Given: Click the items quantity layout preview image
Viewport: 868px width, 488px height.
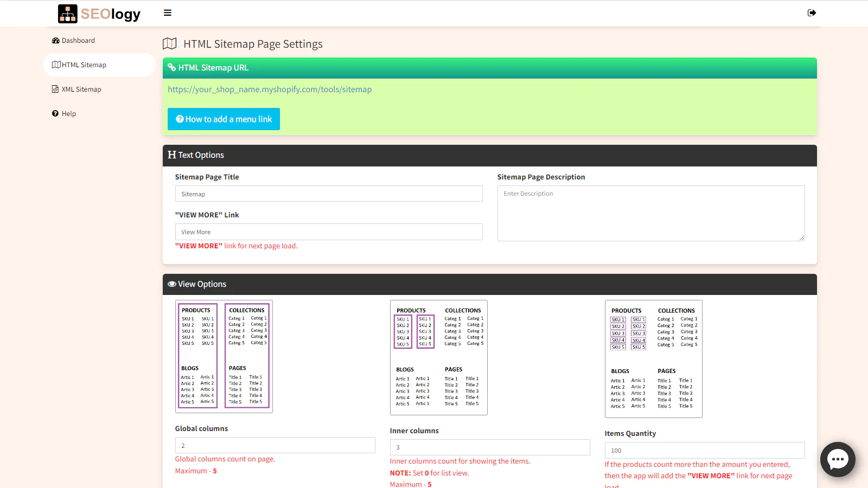Looking at the screenshot, I should tap(654, 359).
